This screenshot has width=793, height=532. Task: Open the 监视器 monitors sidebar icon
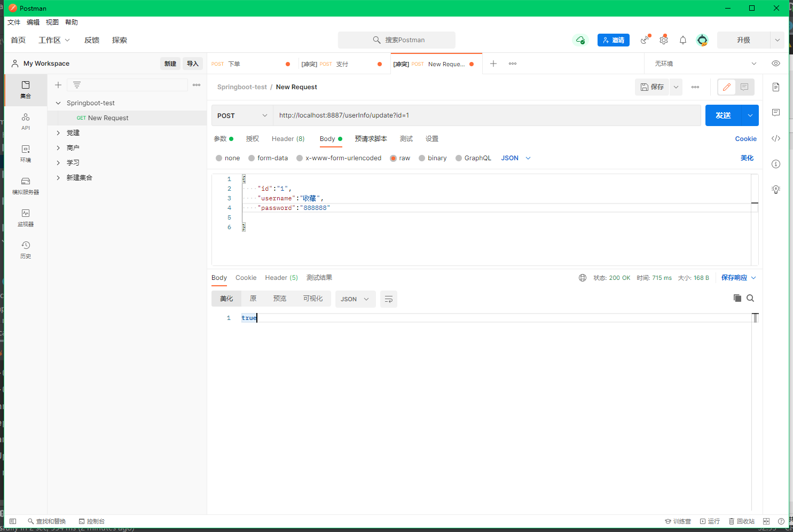[26, 217]
